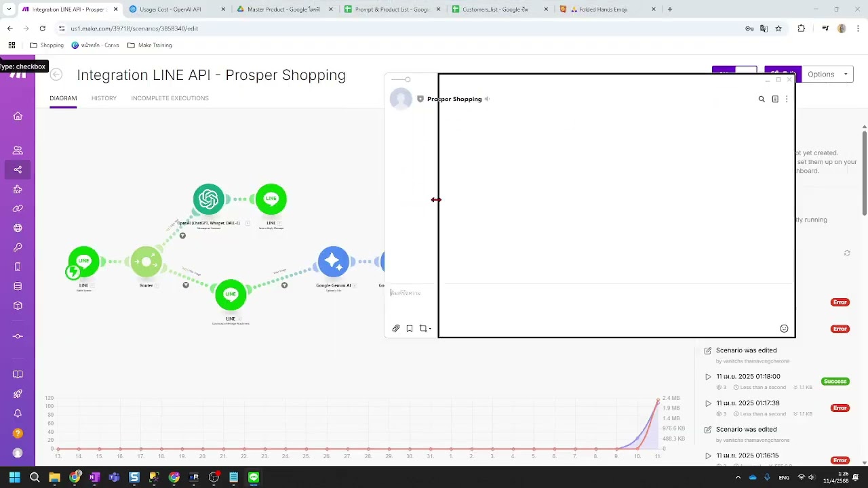The height and width of the screenshot is (488, 868).
Task: Expand the 01:17:38 Error execution
Action: click(x=708, y=403)
